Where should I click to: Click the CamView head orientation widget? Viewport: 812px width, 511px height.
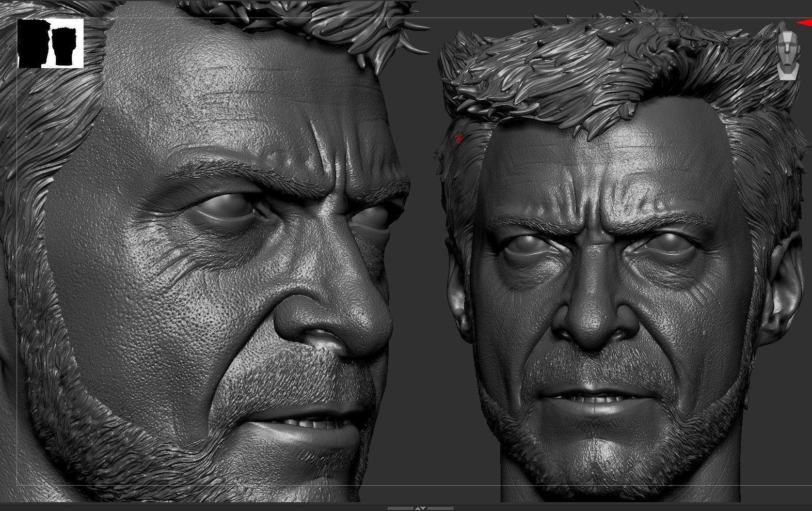click(789, 56)
